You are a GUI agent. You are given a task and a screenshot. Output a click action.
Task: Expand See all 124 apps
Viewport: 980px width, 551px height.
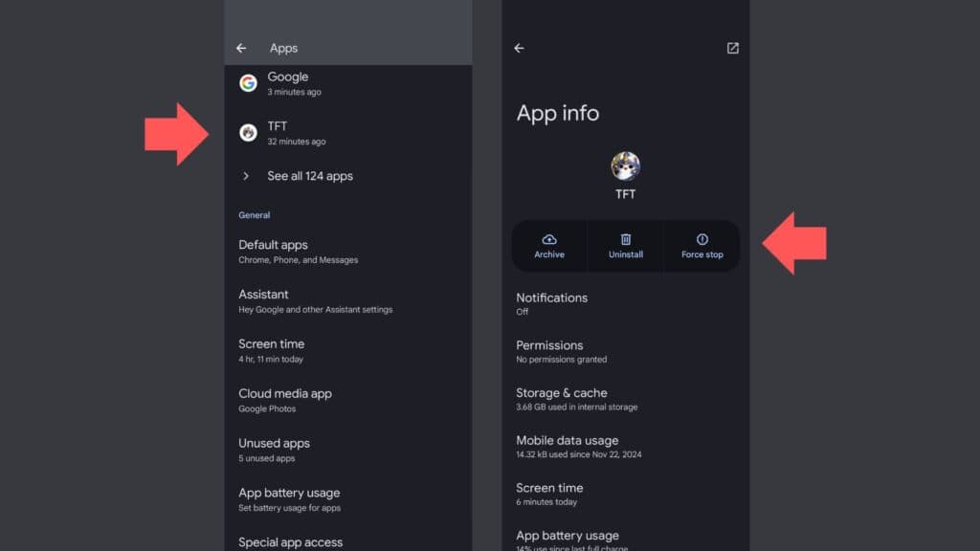309,176
